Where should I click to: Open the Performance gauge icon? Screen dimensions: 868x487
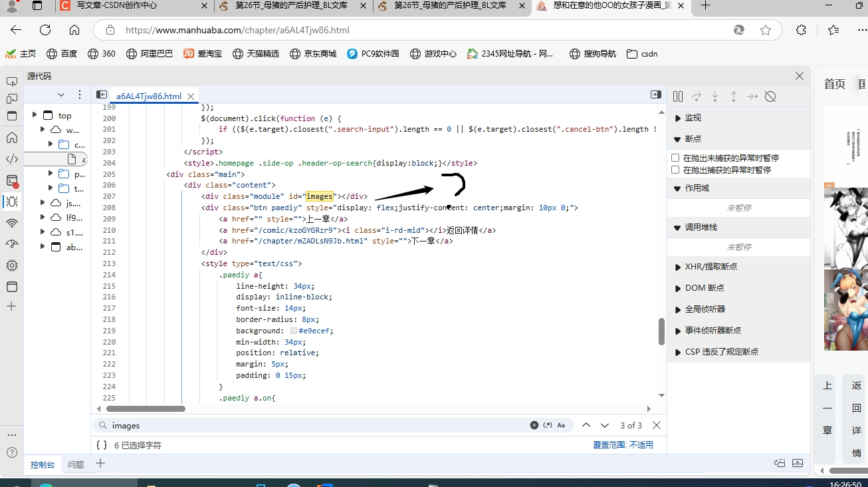[x=12, y=244]
